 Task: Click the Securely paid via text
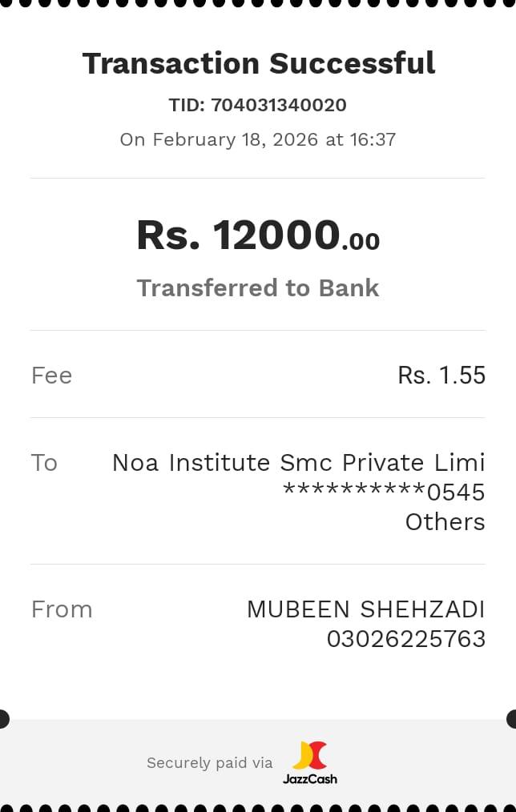click(209, 763)
